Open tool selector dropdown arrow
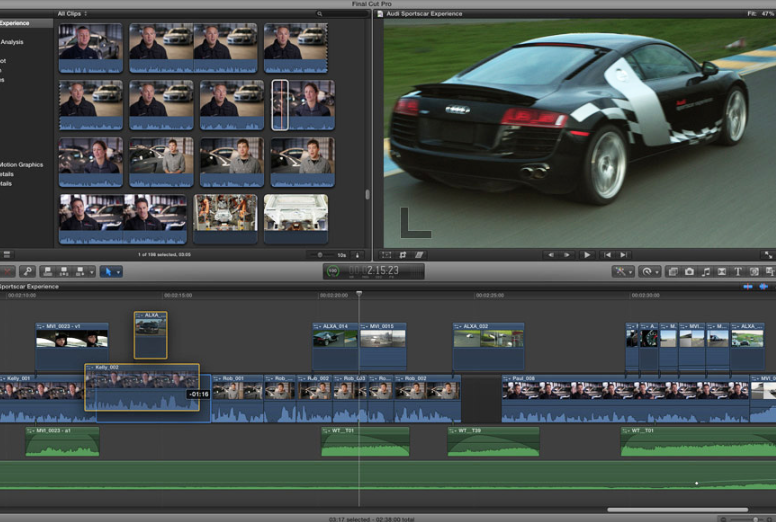The width and height of the screenshot is (776, 522). (118, 272)
